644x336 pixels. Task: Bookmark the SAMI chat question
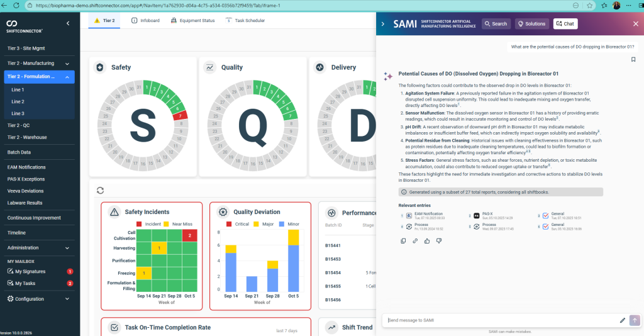click(x=633, y=60)
